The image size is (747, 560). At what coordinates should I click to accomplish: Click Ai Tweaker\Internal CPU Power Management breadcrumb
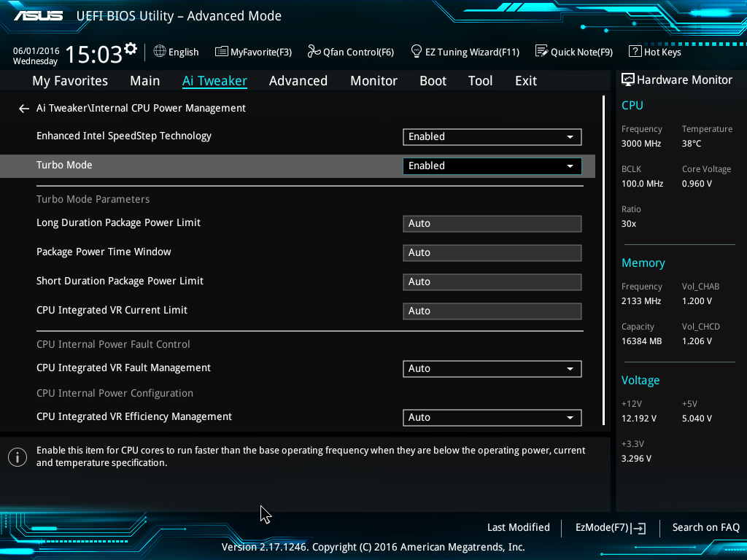coord(141,109)
